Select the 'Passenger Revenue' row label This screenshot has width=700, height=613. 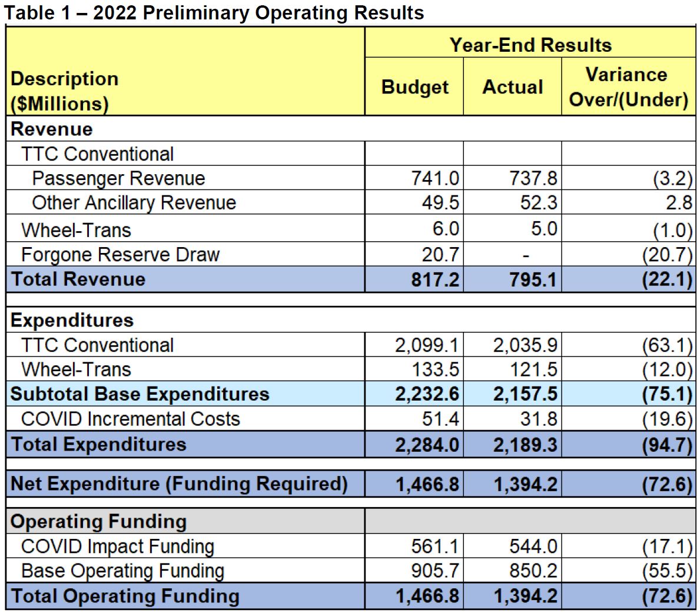coord(118,178)
